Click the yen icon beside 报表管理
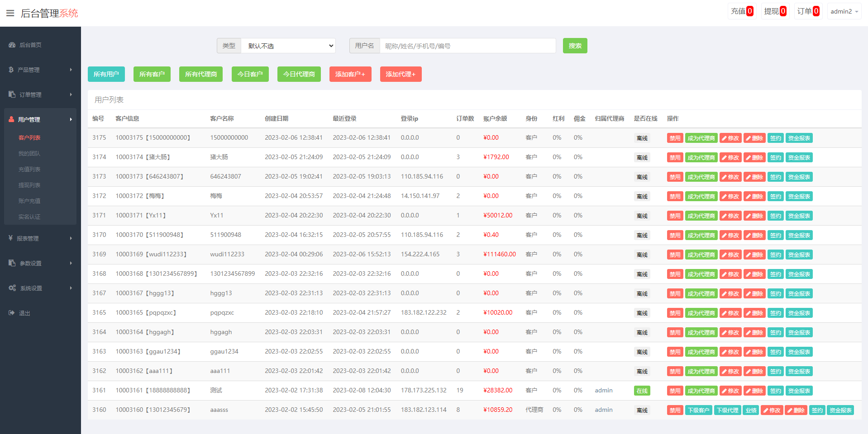This screenshot has height=434, width=868. [x=11, y=238]
